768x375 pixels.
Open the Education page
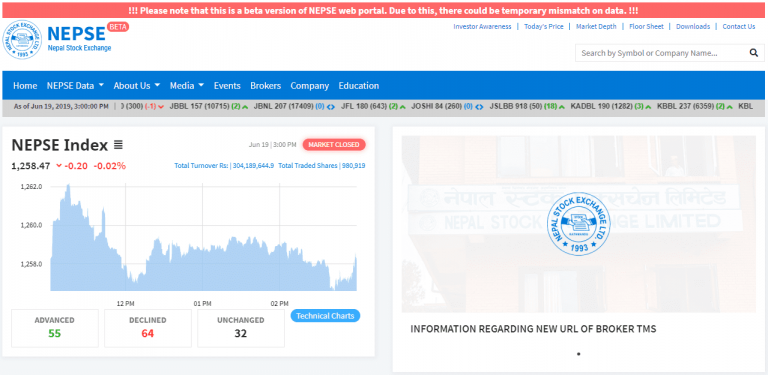pos(359,86)
